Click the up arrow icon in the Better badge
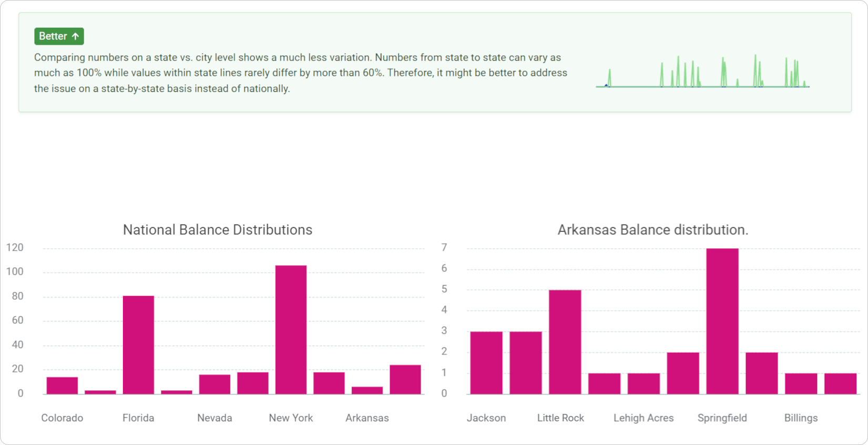This screenshot has height=445, width=868. pos(75,36)
